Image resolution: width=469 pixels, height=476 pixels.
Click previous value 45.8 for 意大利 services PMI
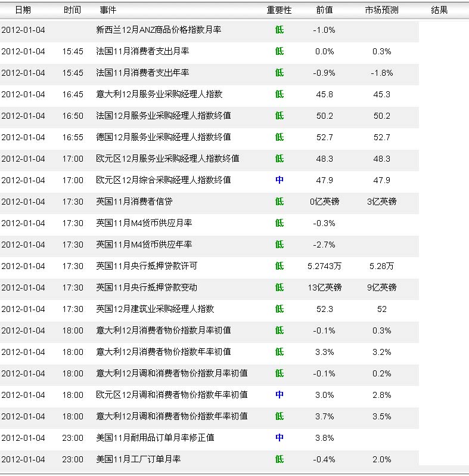click(x=325, y=94)
